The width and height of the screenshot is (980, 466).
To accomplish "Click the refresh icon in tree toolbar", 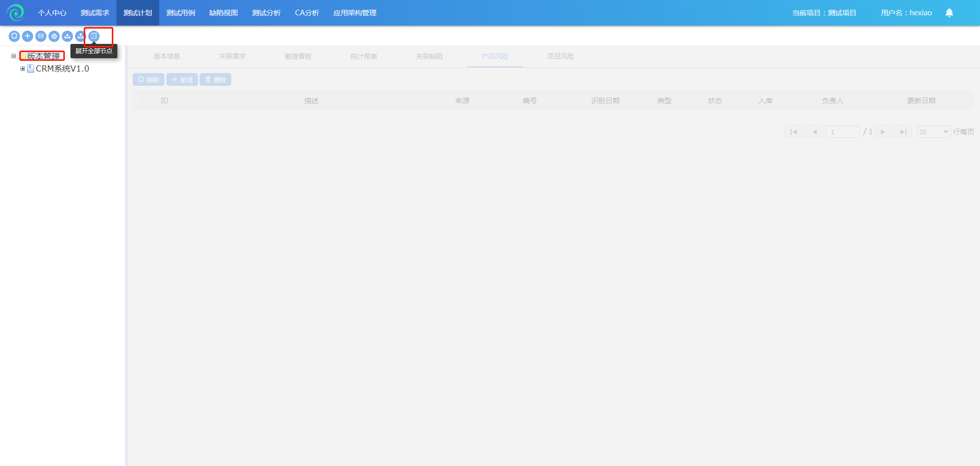I will coord(14,36).
